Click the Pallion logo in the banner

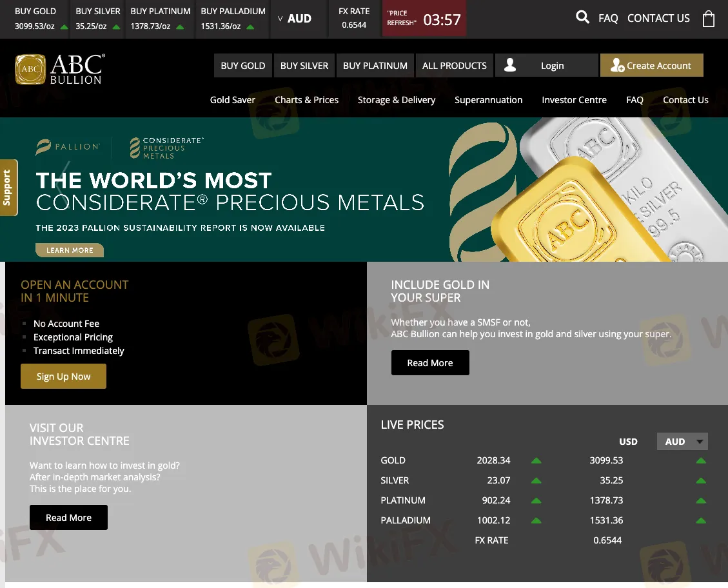(68, 146)
